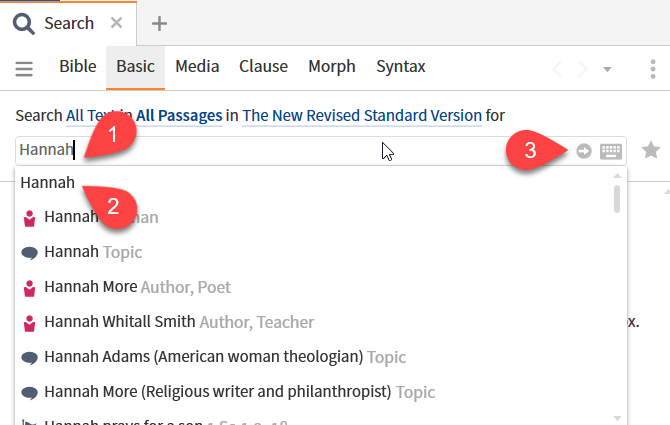Click the Search tab magnifier icon
The image size is (670, 425).
[x=24, y=23]
